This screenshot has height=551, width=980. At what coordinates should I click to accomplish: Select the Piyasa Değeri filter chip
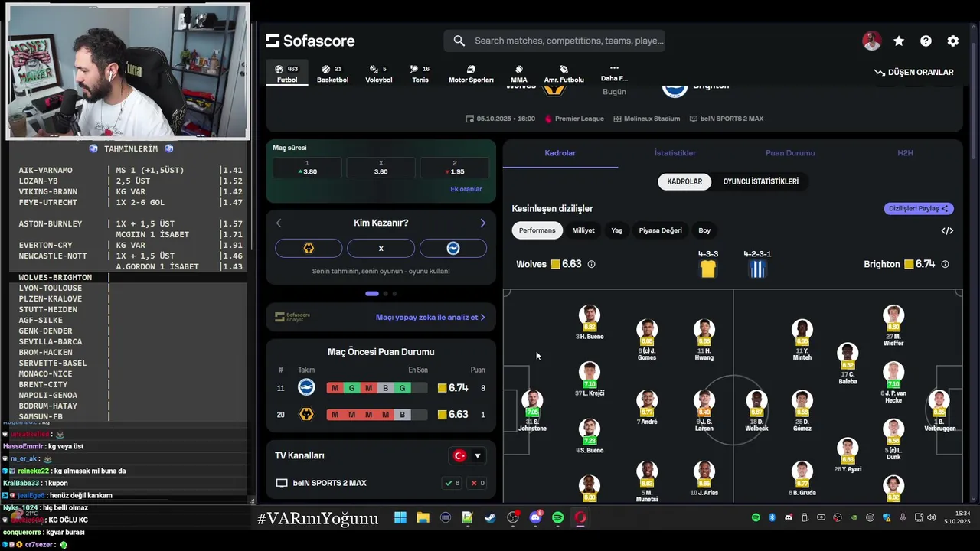[660, 230]
